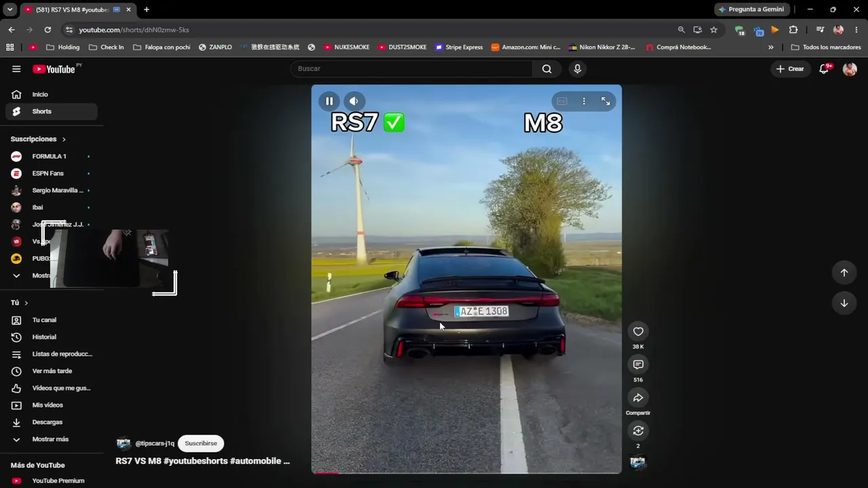
Task: Open the Holding bookmarks folder
Action: pos(62,47)
